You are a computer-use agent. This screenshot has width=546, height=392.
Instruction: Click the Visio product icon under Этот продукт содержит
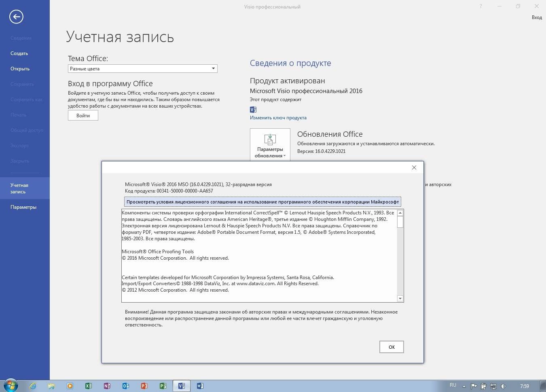(253, 109)
